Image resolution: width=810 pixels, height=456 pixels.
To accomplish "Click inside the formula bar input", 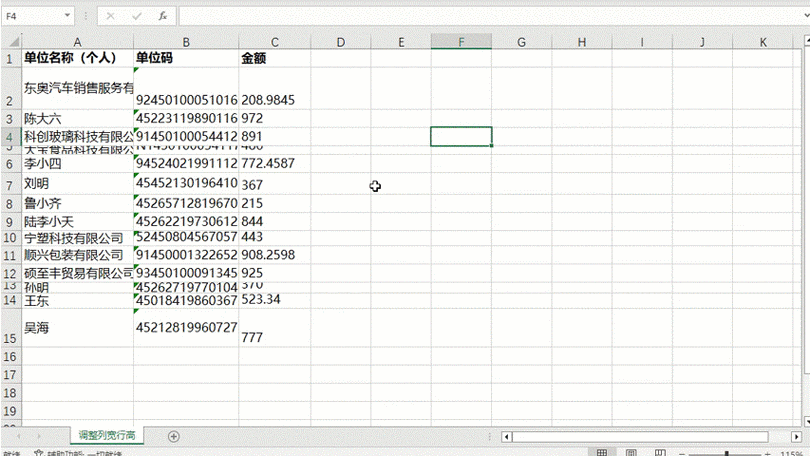I will [491, 16].
